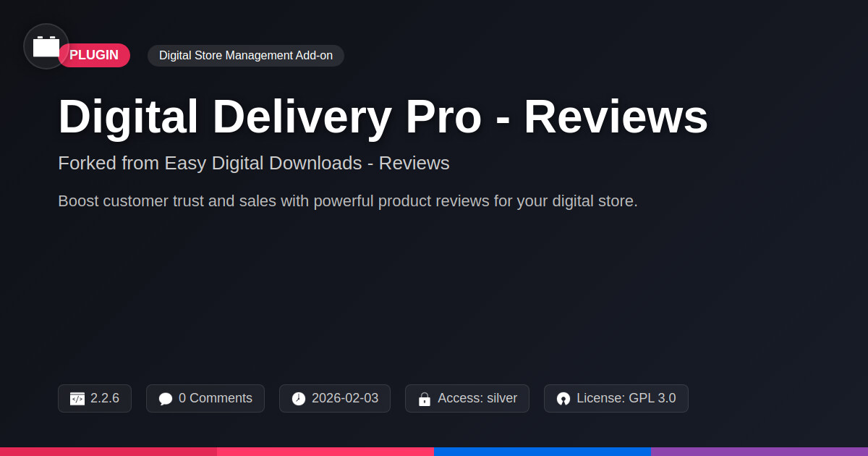This screenshot has height=456, width=868.
Task: Click the Digital Delivery Pro - Reviews title
Action: coord(383,117)
